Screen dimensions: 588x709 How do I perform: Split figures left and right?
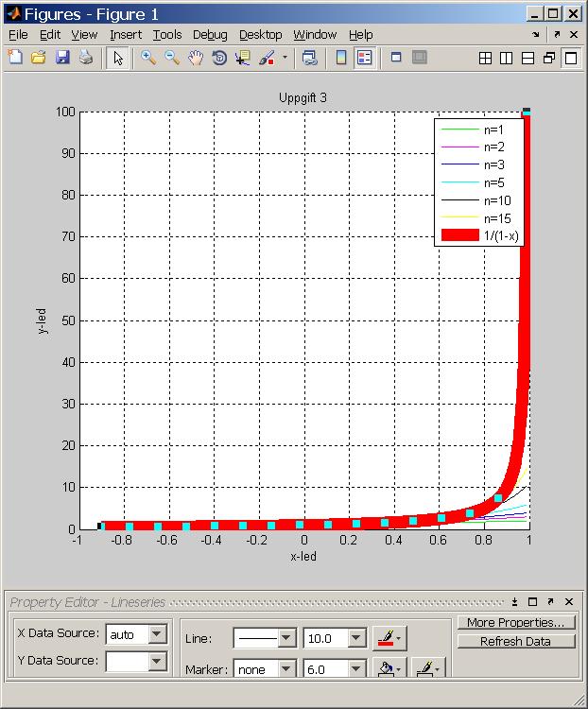point(507,58)
